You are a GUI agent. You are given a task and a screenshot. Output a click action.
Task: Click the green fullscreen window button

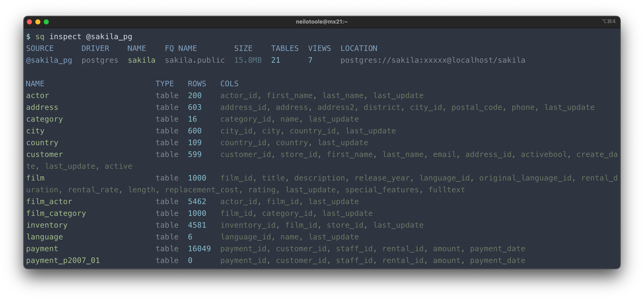pyautogui.click(x=46, y=22)
